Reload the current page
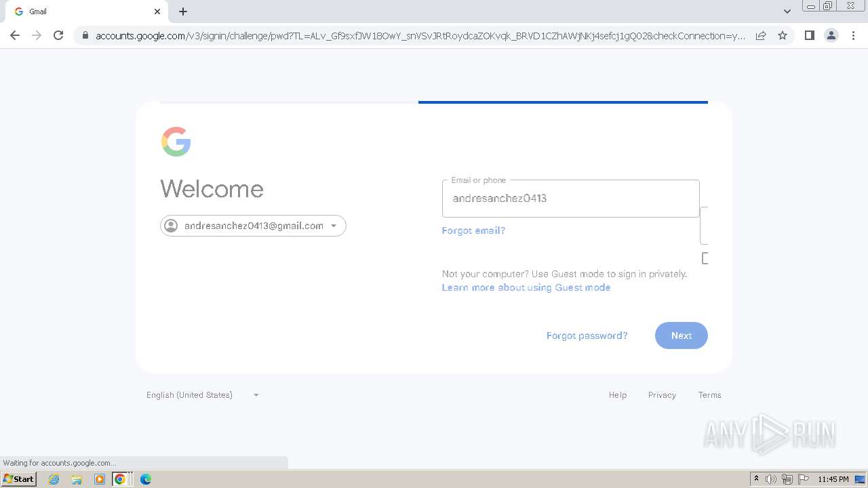This screenshot has height=488, width=868. pos(58,35)
